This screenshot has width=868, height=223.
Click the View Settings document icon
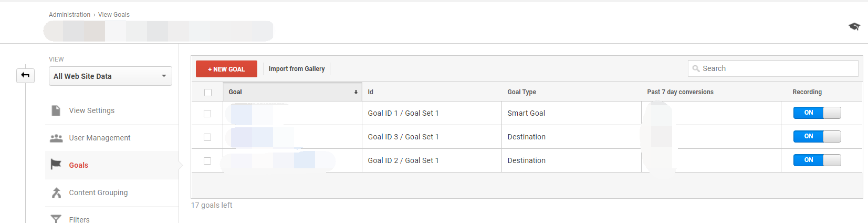pyautogui.click(x=56, y=110)
